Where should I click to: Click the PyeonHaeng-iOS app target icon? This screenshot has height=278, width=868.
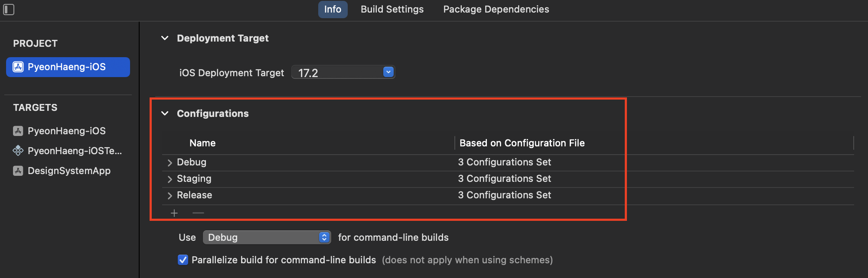pos(18,131)
